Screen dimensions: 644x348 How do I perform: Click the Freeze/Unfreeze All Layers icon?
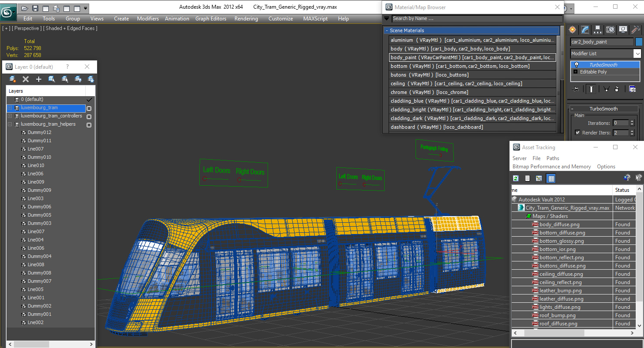91,79
